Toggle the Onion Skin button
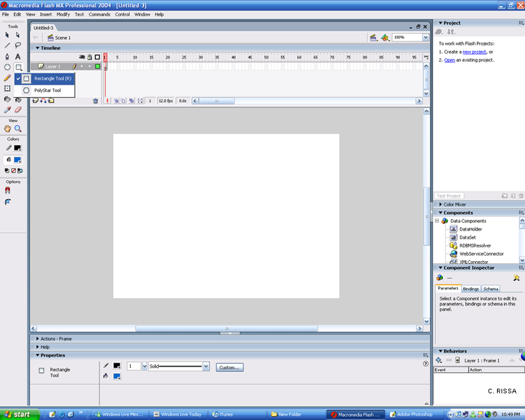Image resolution: width=525 pixels, height=420 pixels. 116,101
